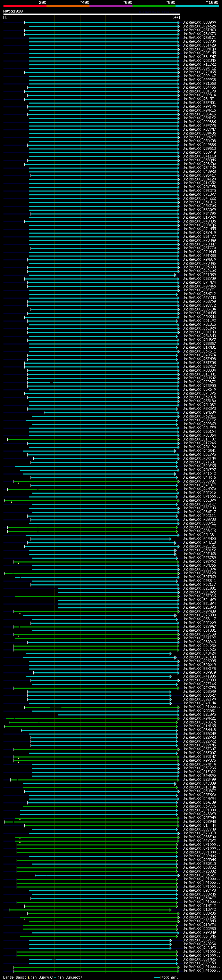
Task: Select the UniRef100_Q6PC53 label
Action: (x=199, y=963)
